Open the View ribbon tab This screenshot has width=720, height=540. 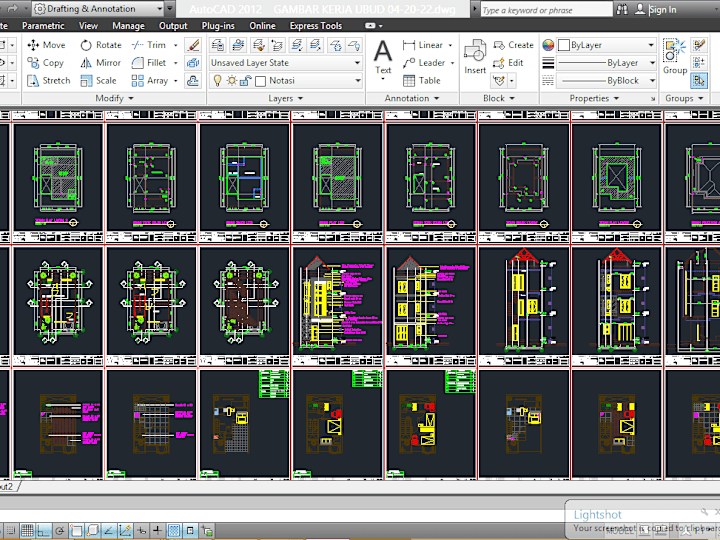(88, 26)
